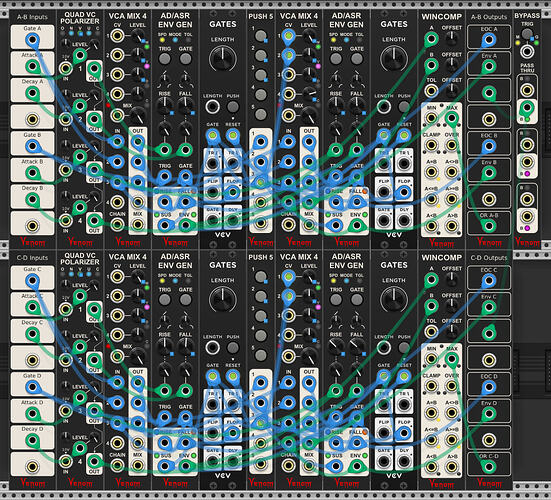Click the bottom-row WINCOMP A input jack

point(431,280)
